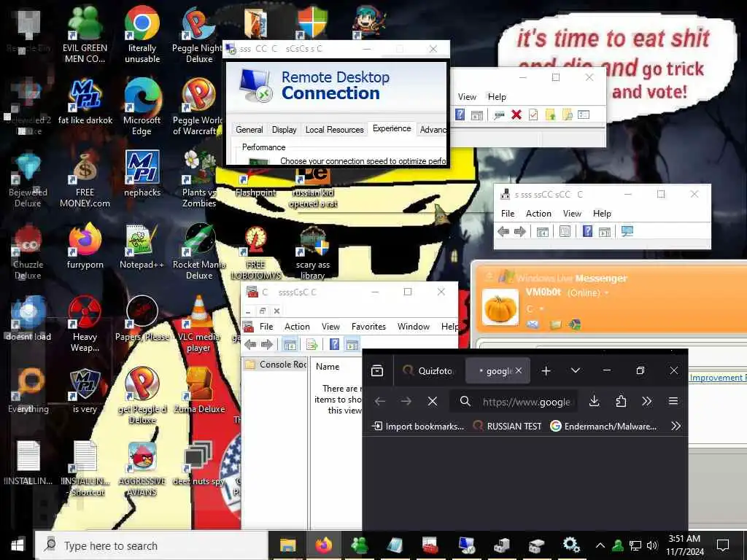Open the Favorites menu in console window
Viewport: 747px width, 560px height.
368,327
